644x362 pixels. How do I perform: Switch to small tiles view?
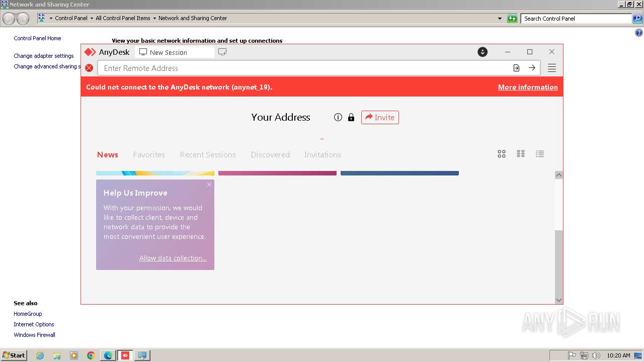521,154
